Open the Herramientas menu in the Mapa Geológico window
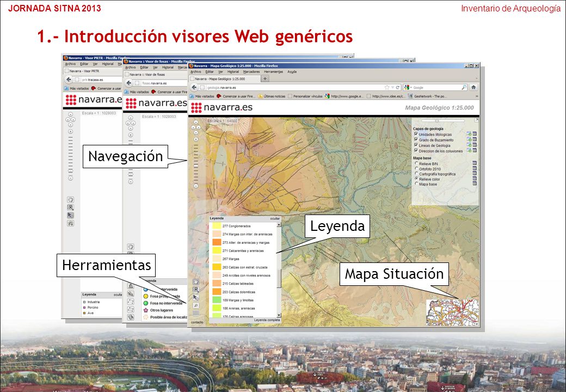 click(273, 72)
